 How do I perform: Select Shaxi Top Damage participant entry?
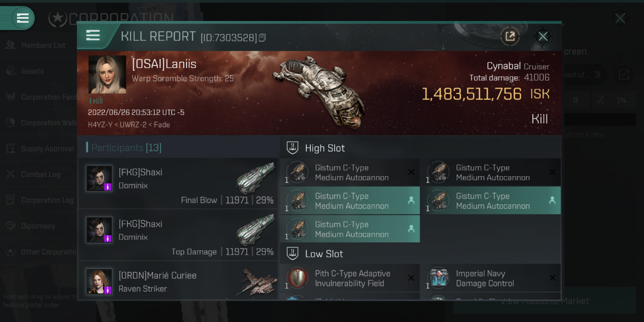click(x=178, y=235)
